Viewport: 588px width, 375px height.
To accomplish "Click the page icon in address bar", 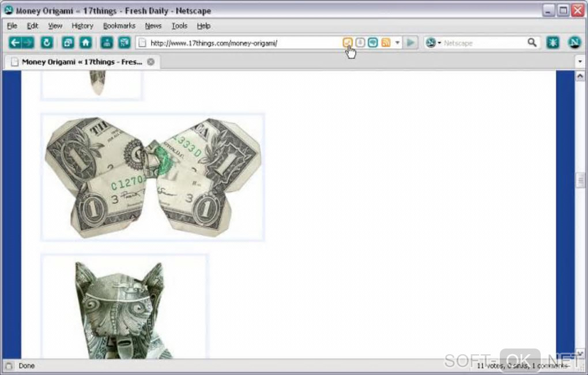I will click(142, 43).
